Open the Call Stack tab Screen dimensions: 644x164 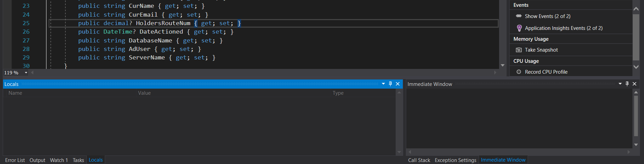point(419,160)
